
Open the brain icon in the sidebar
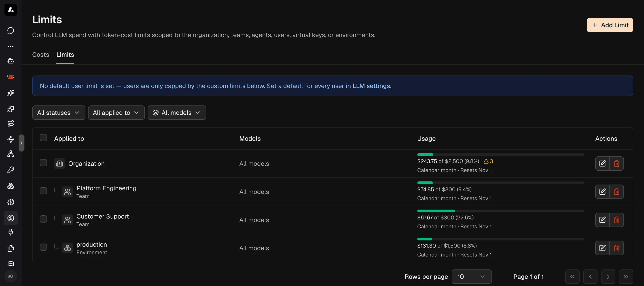coord(11,202)
